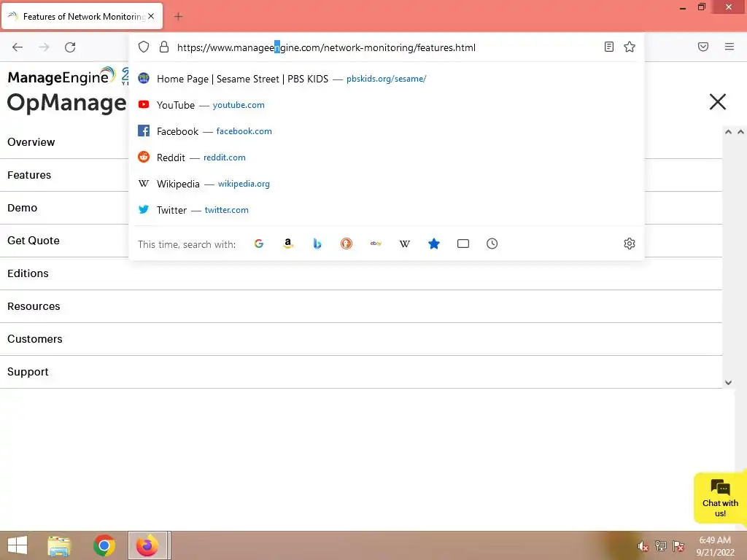Open search settings gear icon

click(x=630, y=244)
